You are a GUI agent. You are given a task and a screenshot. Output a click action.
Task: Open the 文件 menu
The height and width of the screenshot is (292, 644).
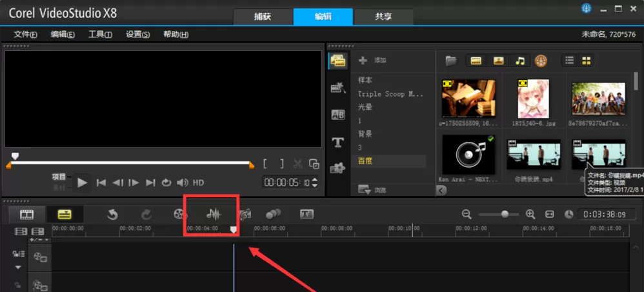[x=25, y=34]
